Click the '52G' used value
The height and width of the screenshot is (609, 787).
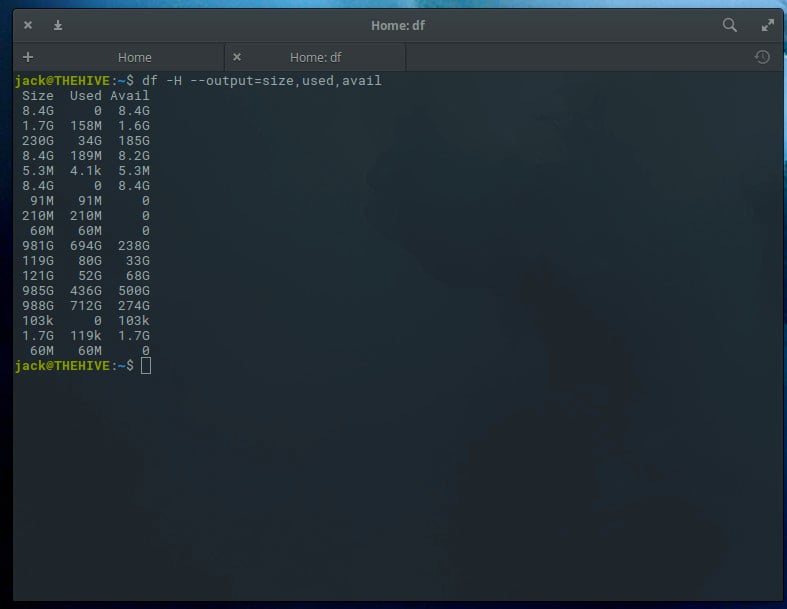pyautogui.click(x=89, y=276)
